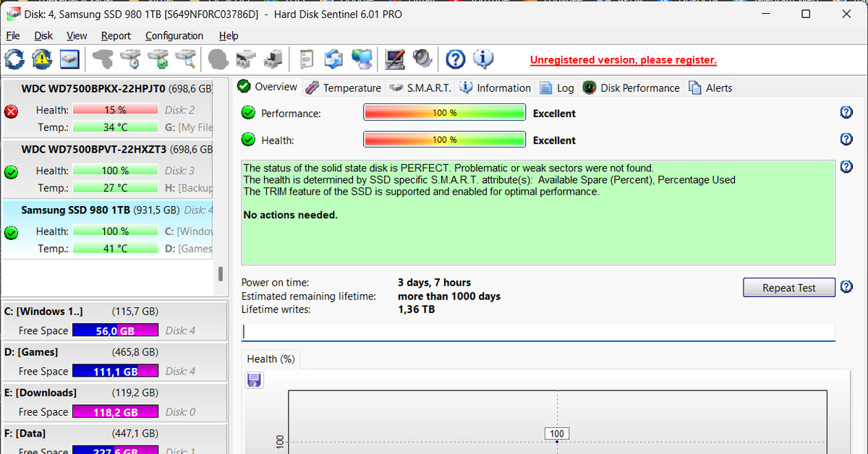The height and width of the screenshot is (454, 868).
Task: Click the blue arrows send report icon
Action: point(333,59)
